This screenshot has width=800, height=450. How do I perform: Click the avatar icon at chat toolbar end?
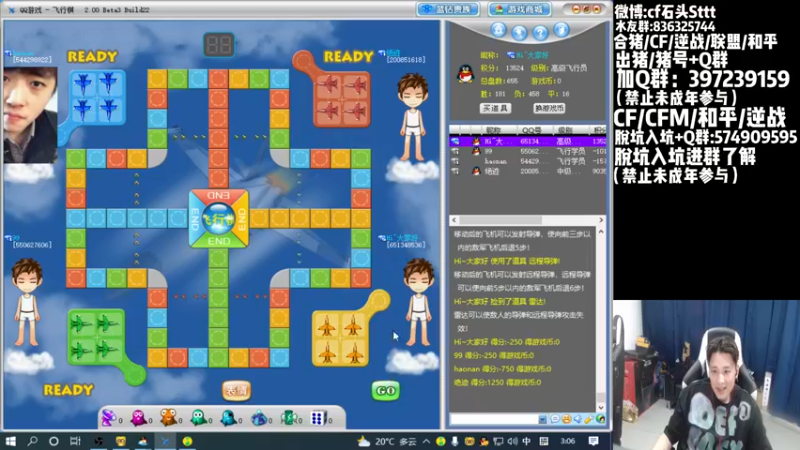tap(601, 419)
